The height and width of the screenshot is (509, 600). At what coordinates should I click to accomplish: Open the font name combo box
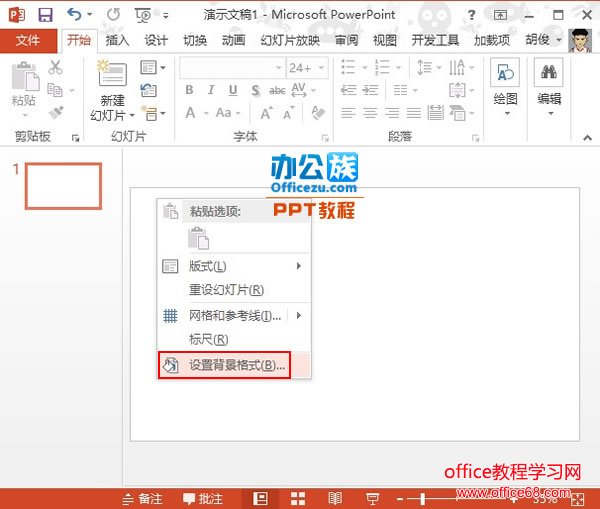point(232,68)
